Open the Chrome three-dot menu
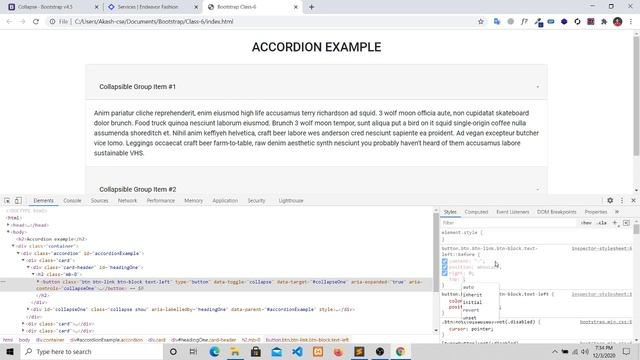This screenshot has width=640, height=360. 631,22
